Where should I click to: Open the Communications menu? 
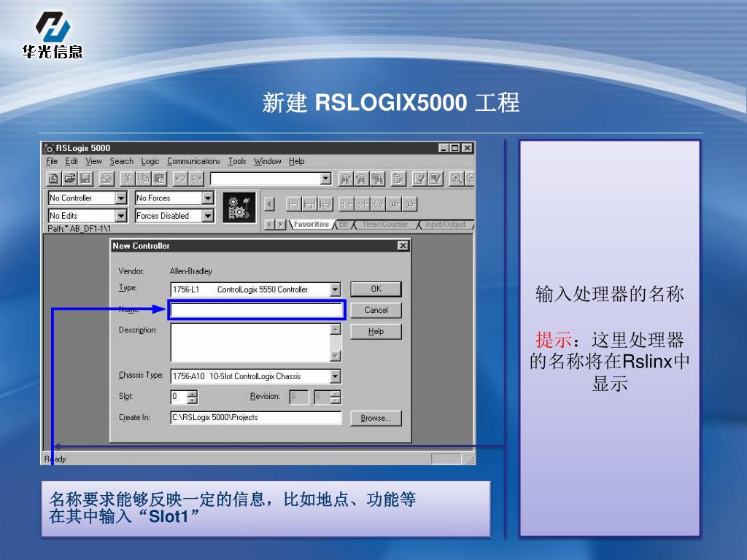(193, 161)
